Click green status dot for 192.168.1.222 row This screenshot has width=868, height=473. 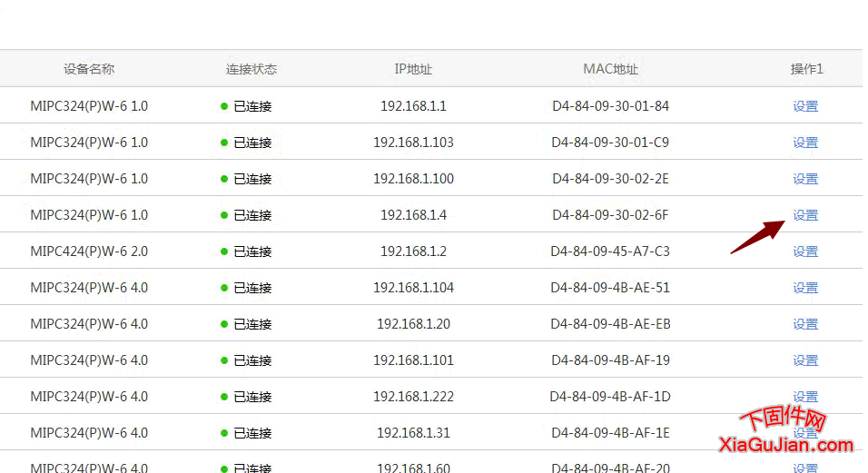[x=224, y=397]
